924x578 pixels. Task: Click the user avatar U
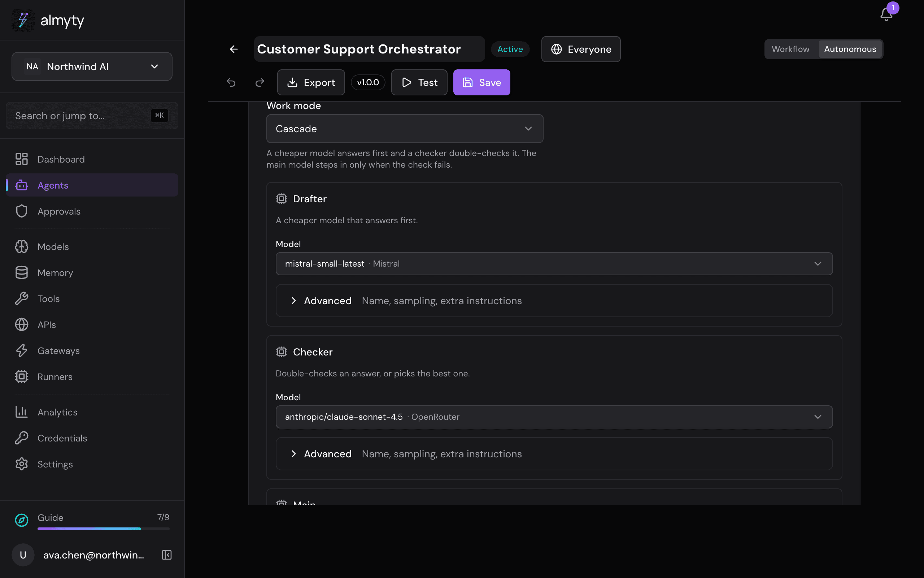click(23, 555)
